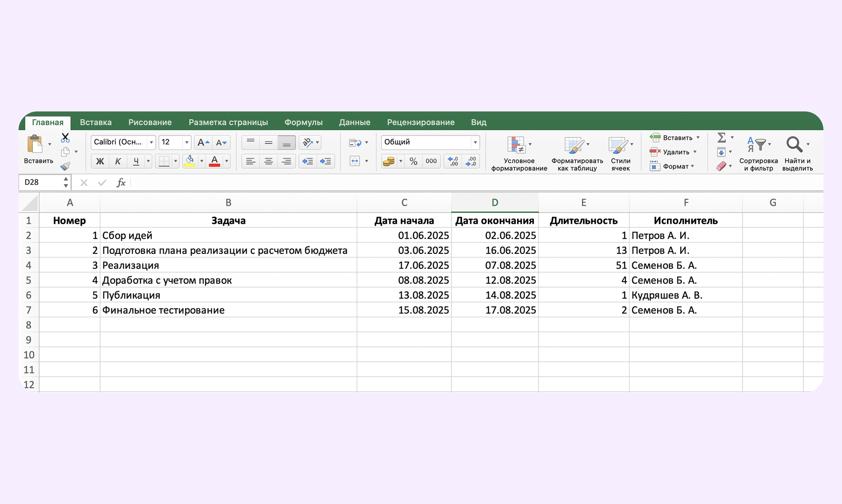Open the Рецензирование tab
This screenshot has height=504, width=842.
pos(421,123)
